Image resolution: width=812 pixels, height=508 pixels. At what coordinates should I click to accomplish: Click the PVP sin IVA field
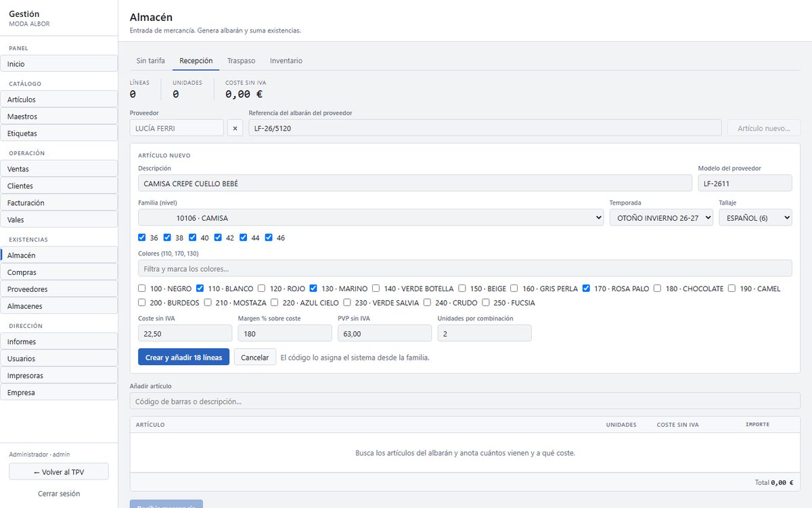pyautogui.click(x=384, y=333)
